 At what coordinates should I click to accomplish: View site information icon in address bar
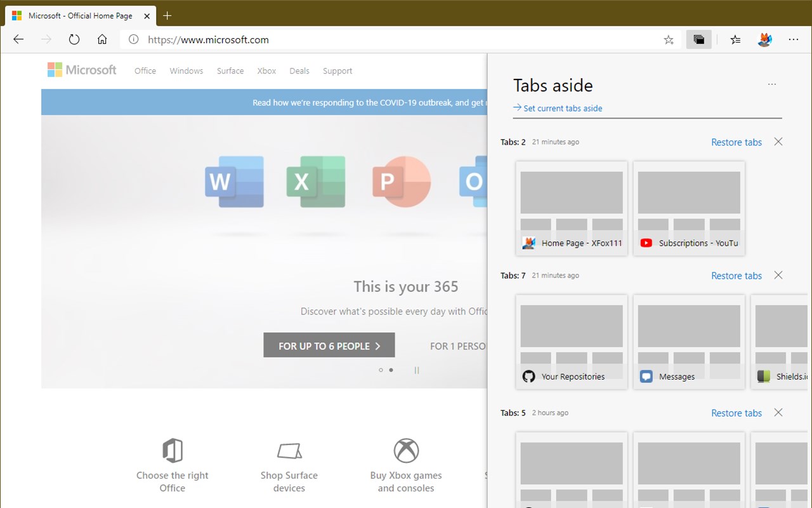click(x=133, y=39)
